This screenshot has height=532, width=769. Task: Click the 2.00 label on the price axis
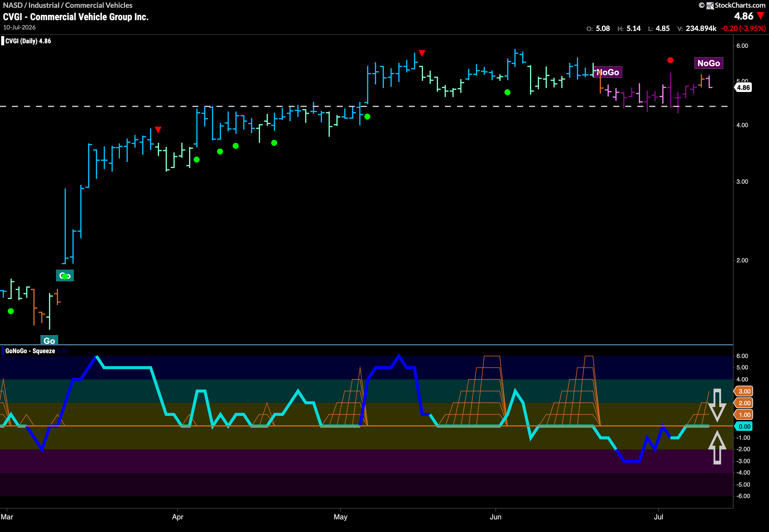[x=742, y=260]
